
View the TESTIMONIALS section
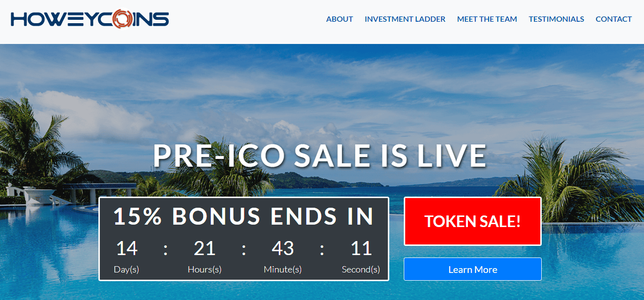[556, 19]
